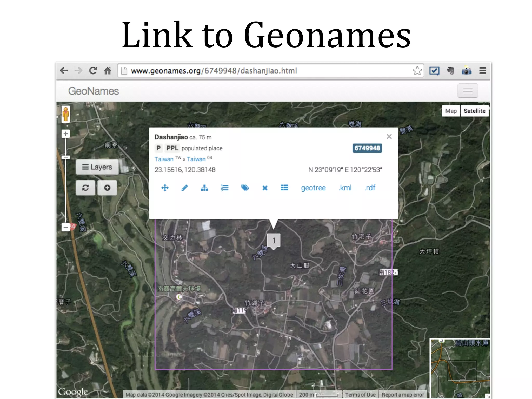Close the Dashanjiao info popup
Screen dimensions: 532x399
pos(389,137)
